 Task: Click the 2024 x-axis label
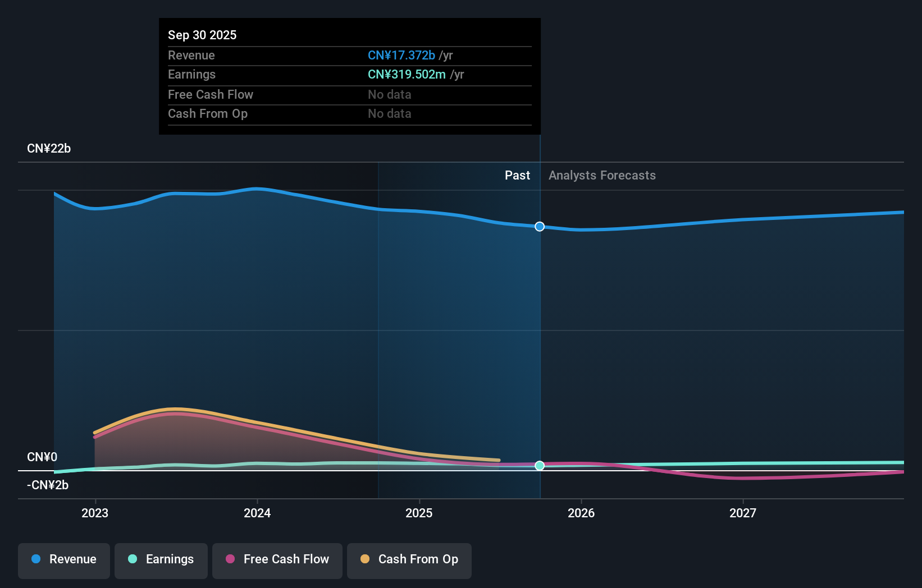coord(257,513)
